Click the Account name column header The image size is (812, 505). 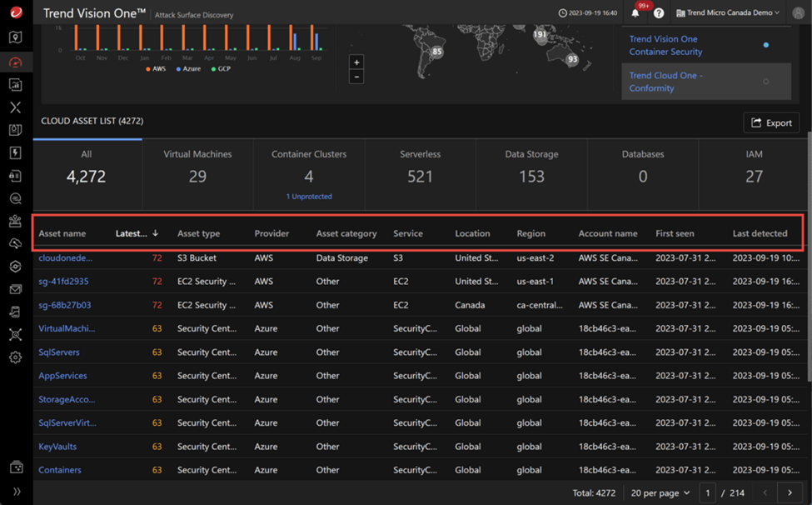pos(608,233)
